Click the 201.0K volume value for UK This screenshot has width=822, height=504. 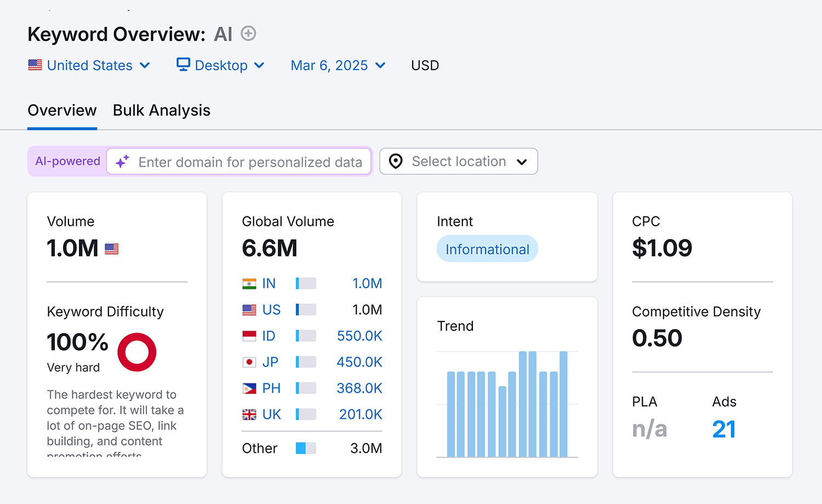point(361,415)
